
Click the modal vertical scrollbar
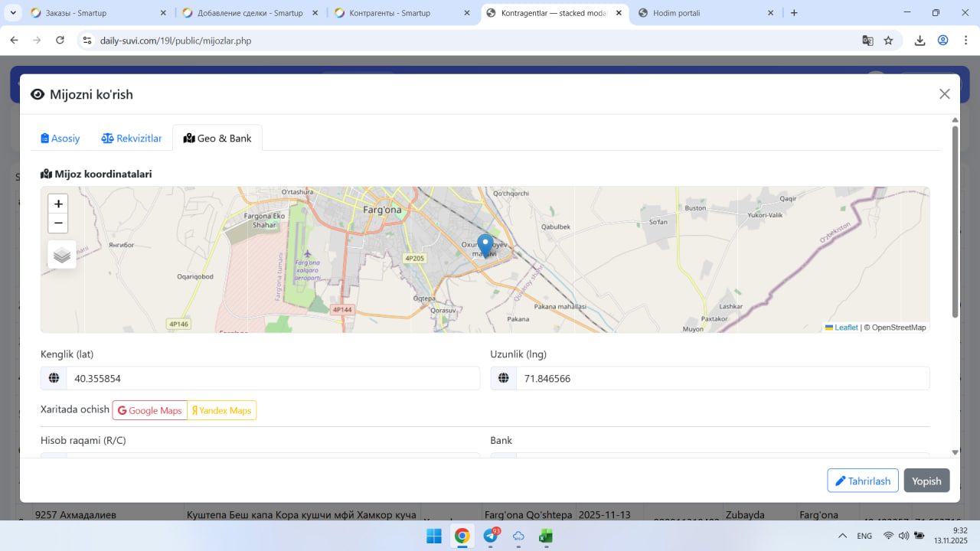click(x=955, y=222)
